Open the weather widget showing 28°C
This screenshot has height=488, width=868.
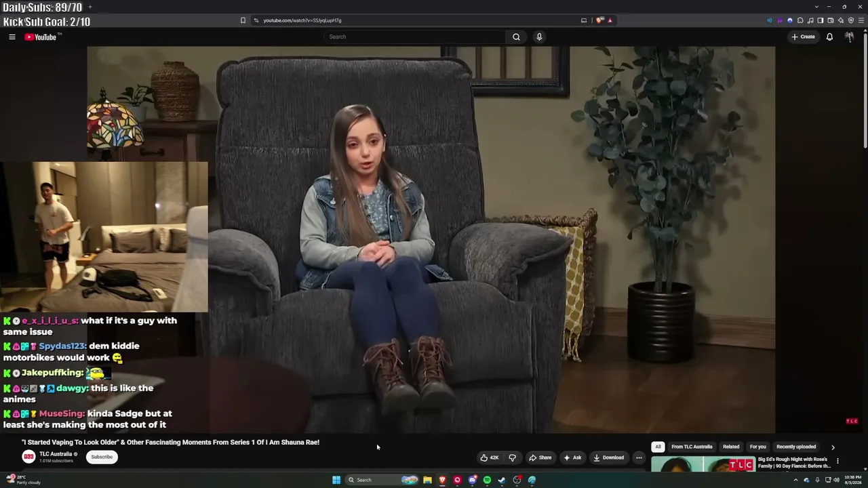coord(24,480)
